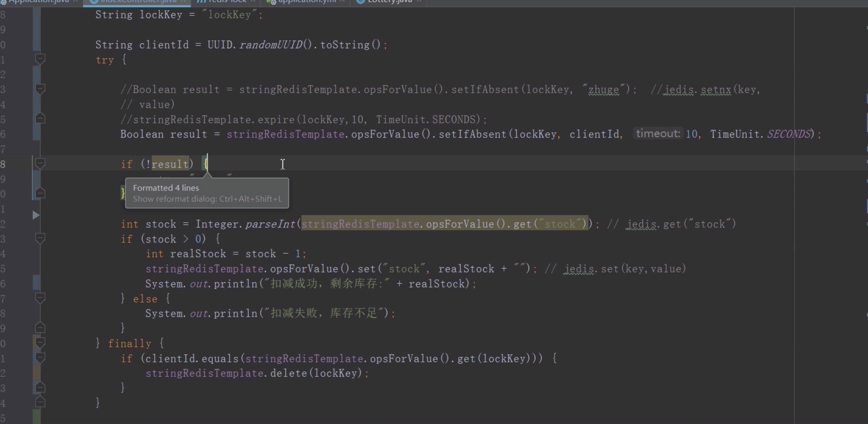Collapse the if (clientId.equals fold marker
The height and width of the screenshot is (424, 868).
pyautogui.click(x=40, y=358)
